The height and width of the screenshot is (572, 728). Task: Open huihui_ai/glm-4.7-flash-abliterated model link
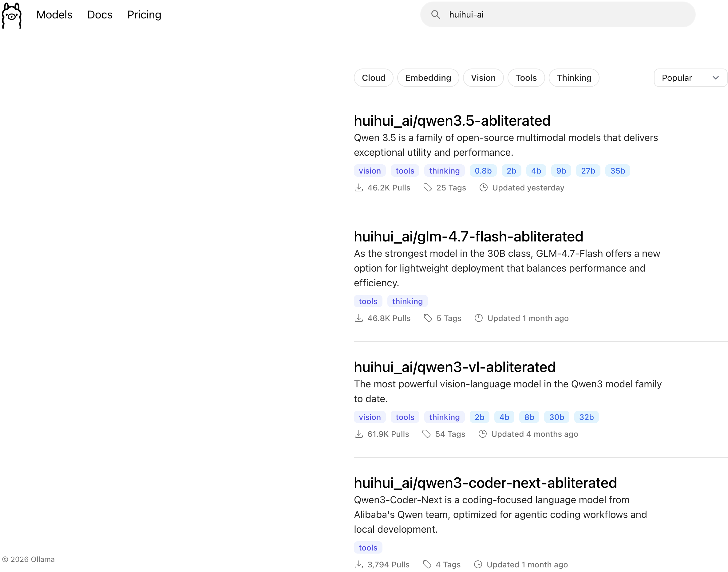[468, 237]
